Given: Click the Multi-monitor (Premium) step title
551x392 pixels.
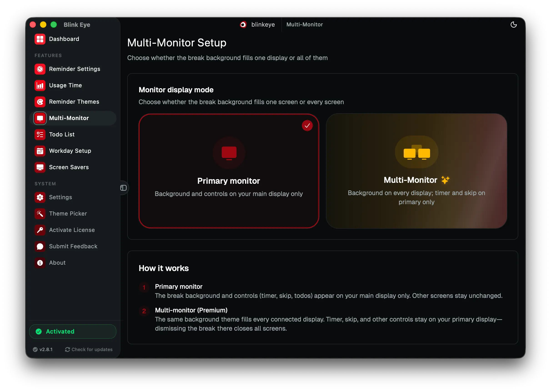Looking at the screenshot, I should tap(191, 310).
